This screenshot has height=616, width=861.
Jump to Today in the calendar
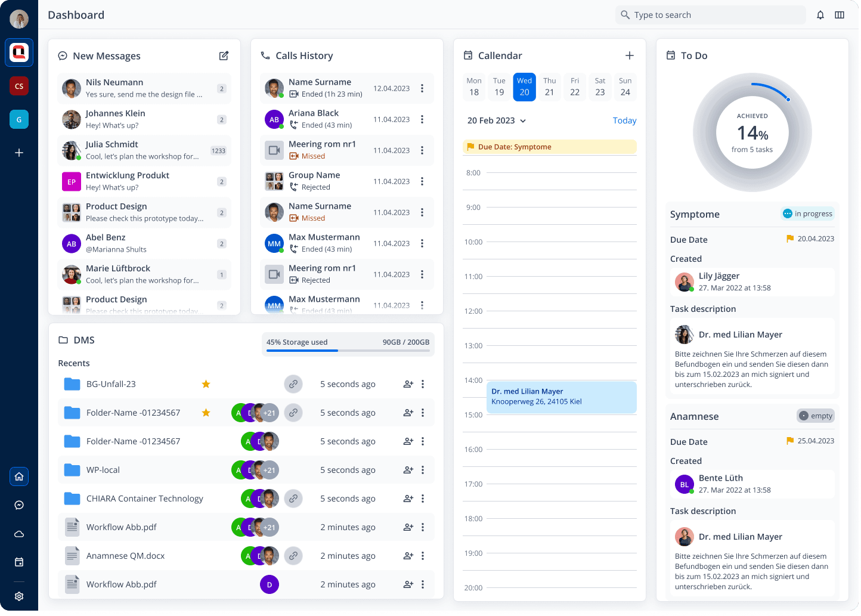pyautogui.click(x=624, y=120)
